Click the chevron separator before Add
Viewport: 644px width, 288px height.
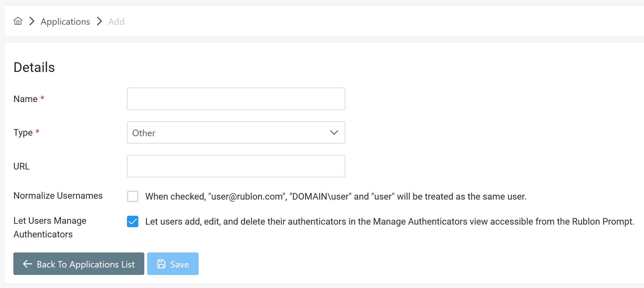pyautogui.click(x=99, y=21)
